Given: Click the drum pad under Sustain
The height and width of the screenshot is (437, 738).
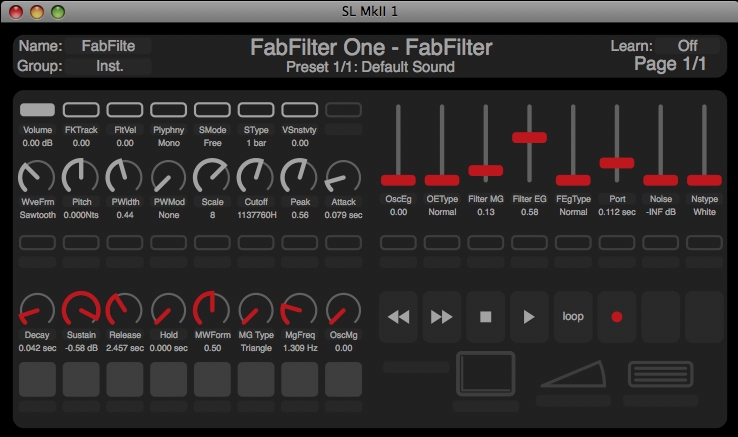Looking at the screenshot, I should (81, 379).
